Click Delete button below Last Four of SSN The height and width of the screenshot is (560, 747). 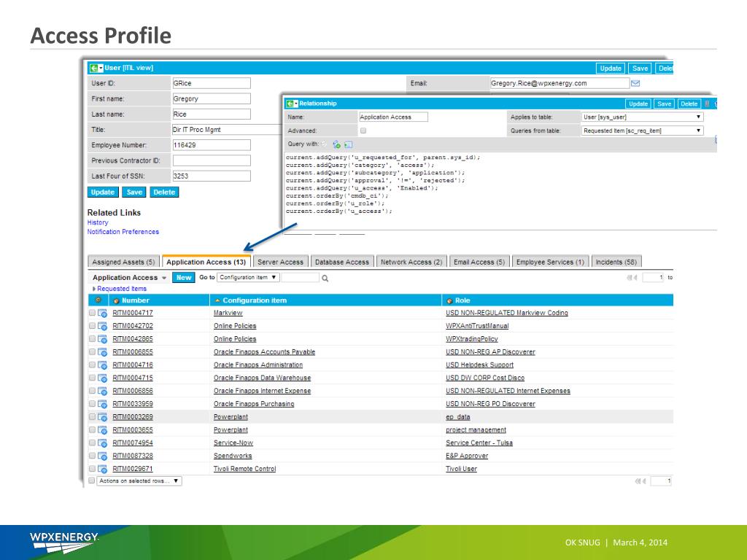point(164,192)
